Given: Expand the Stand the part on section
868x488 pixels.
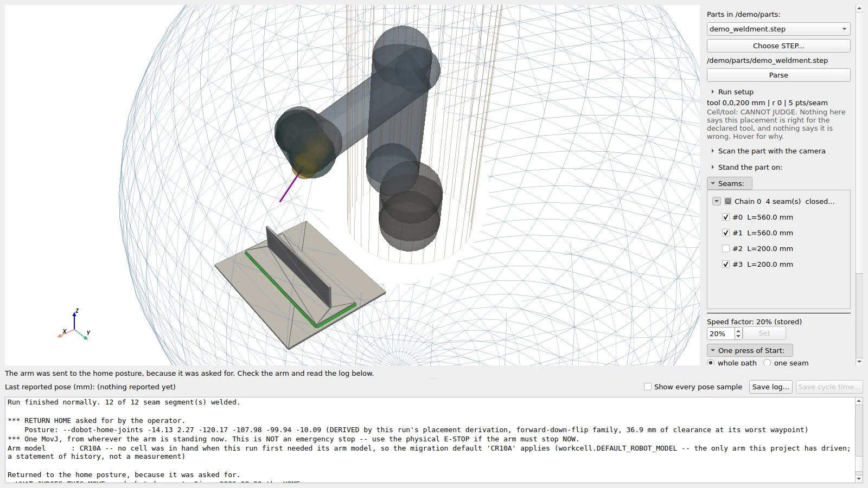Looking at the screenshot, I should pos(712,167).
